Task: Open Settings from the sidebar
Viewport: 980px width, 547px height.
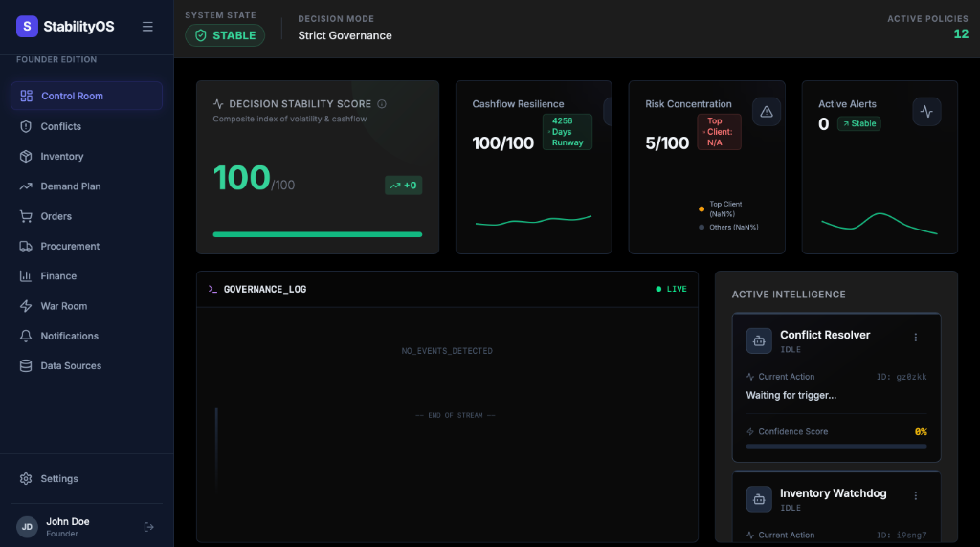Action: (59, 478)
